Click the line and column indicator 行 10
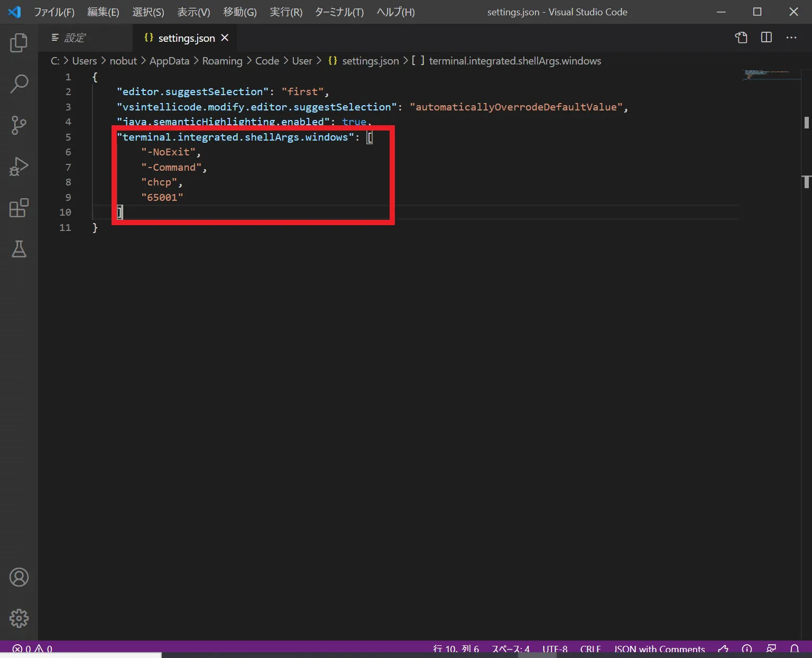Viewport: 812px width, 658px height. click(456, 649)
